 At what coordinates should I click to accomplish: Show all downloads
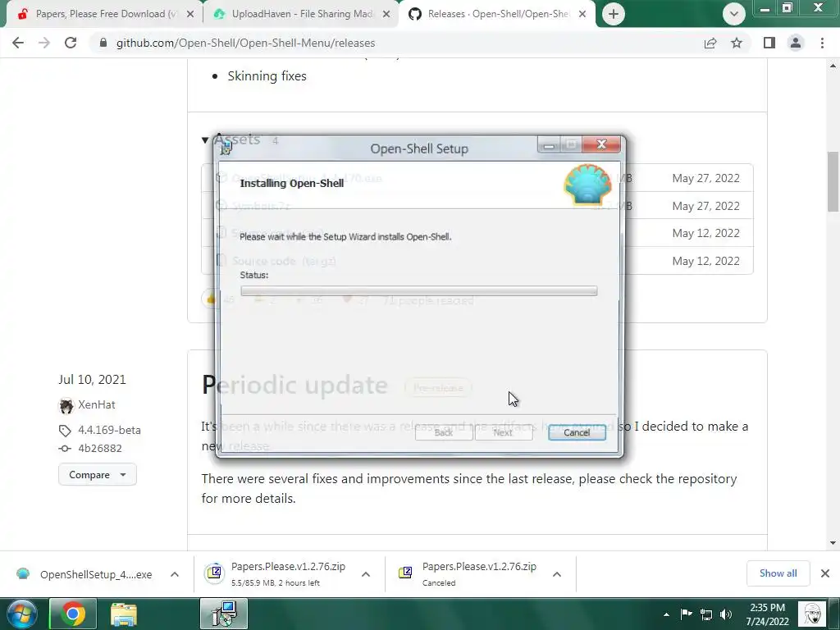click(778, 573)
